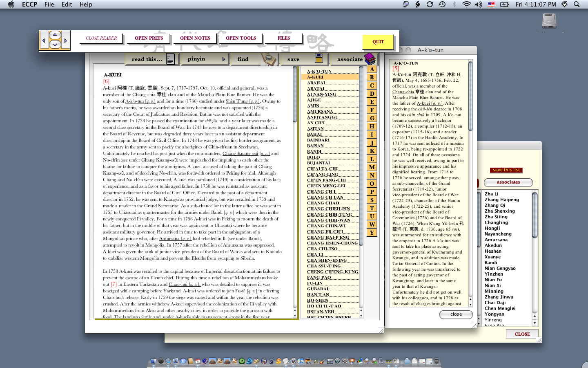Click OPEN TOOLS button
Viewport: 588px width, 368px height.
pyautogui.click(x=241, y=38)
